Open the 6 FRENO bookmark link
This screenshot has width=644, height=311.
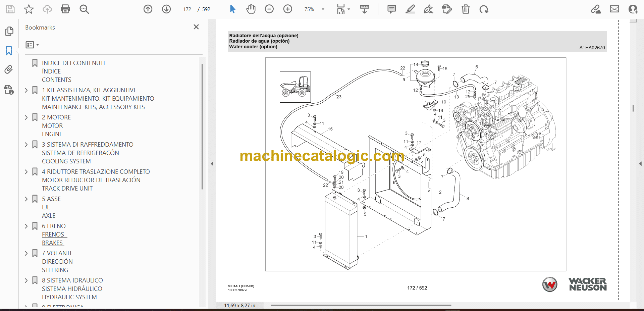pos(55,234)
